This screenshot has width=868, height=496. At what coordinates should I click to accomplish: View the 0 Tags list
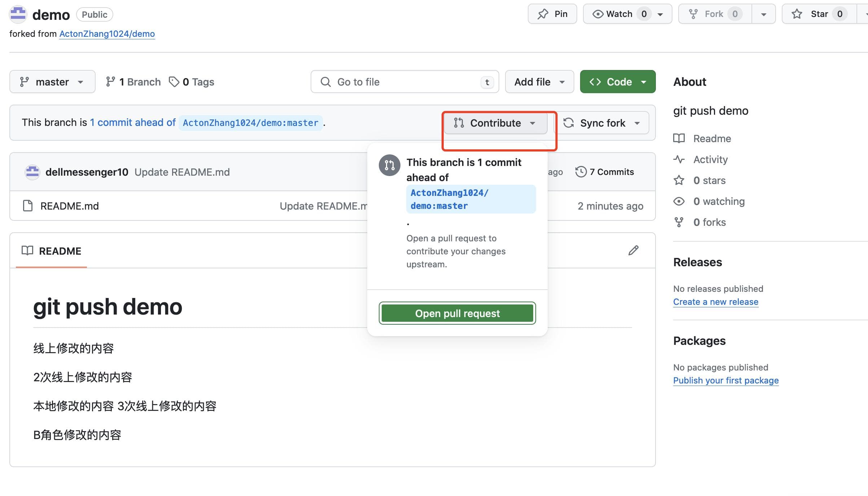(x=192, y=82)
